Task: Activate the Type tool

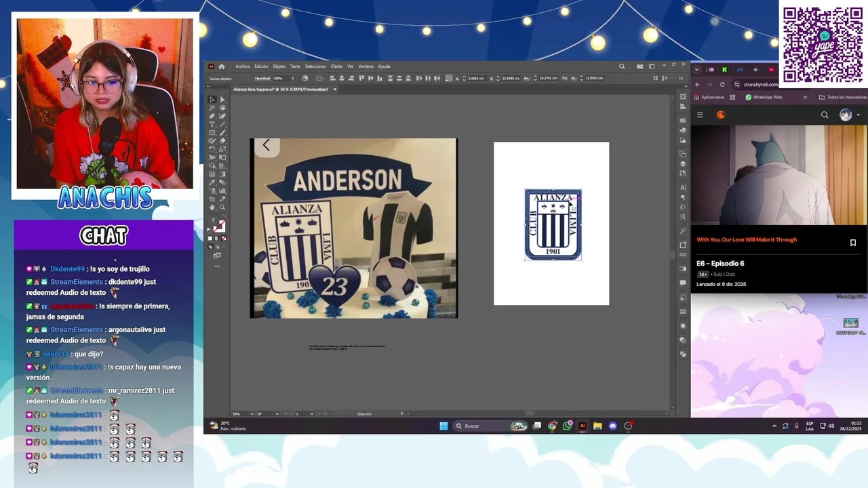Action: click(212, 124)
